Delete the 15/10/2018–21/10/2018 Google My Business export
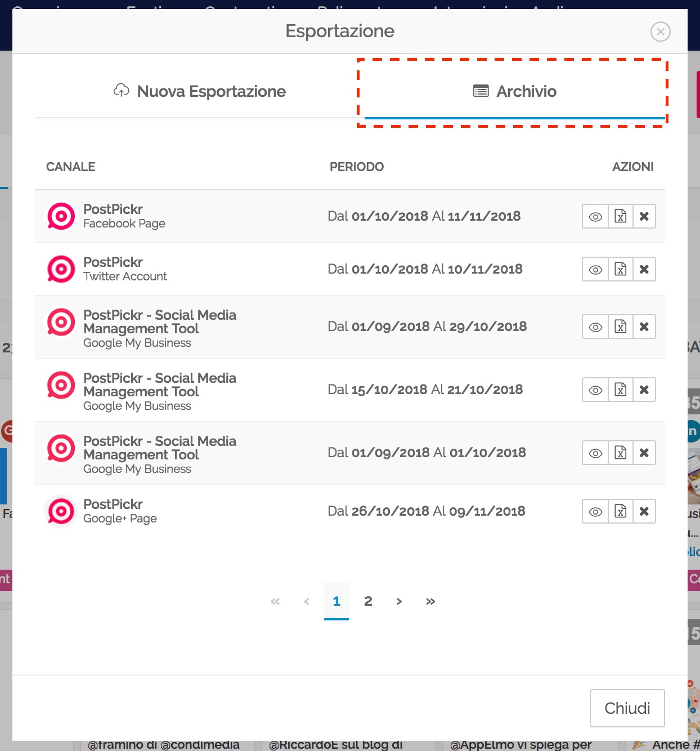 pos(644,390)
